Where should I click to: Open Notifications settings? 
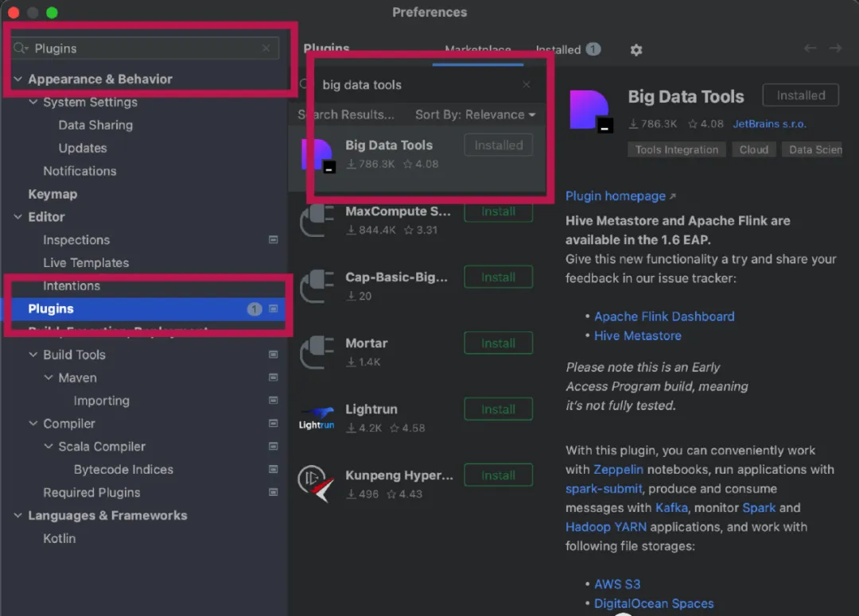[80, 171]
